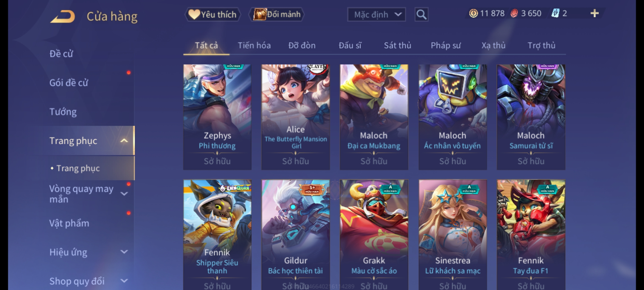Go to Gói đề cử in sidebar
644x290 pixels.
[x=69, y=83]
